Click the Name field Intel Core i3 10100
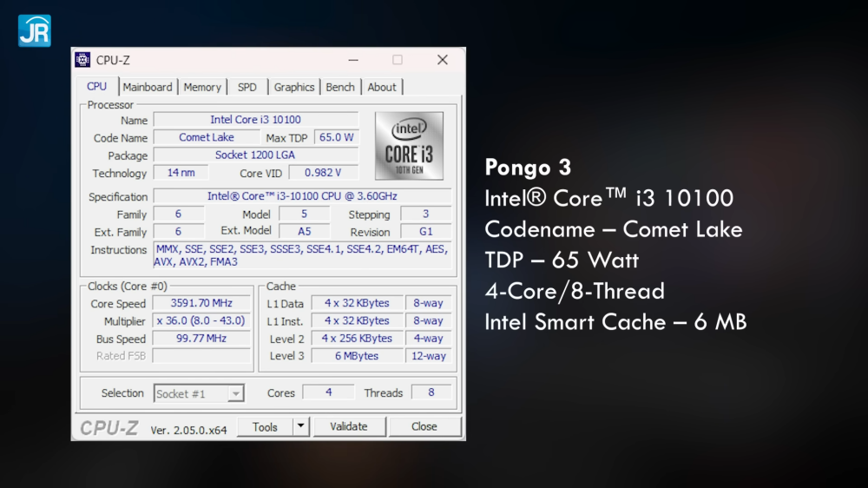Screen dimensions: 868x488 click(x=256, y=120)
